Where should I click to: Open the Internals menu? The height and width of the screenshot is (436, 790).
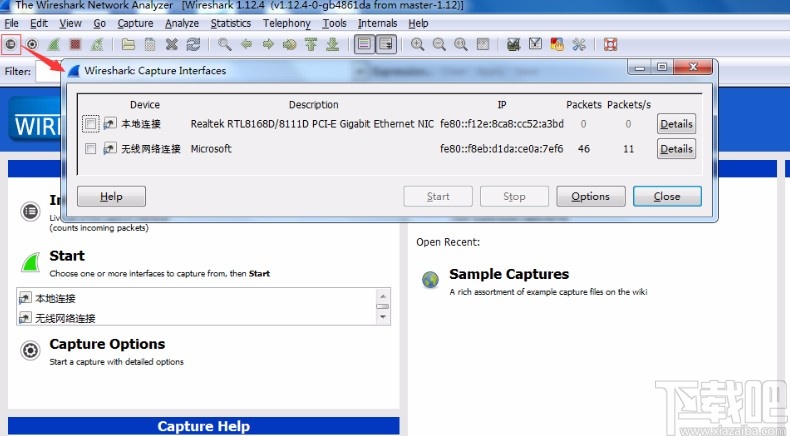pos(377,23)
